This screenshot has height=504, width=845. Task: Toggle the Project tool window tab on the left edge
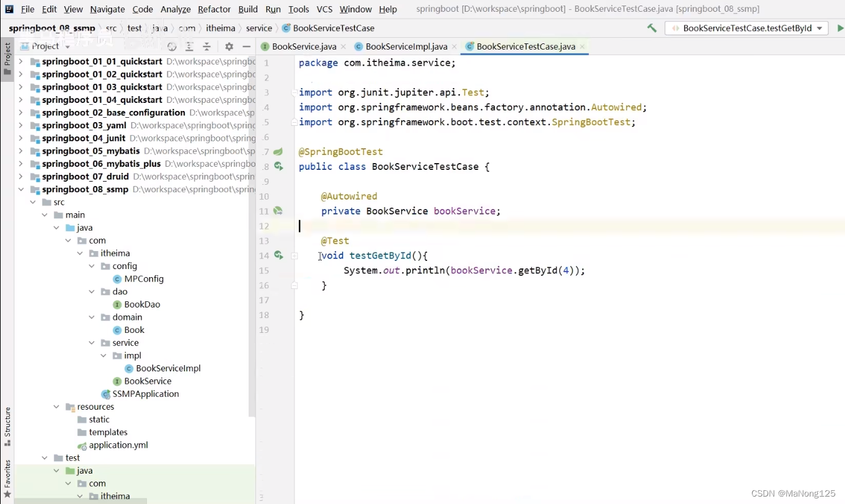[7, 58]
